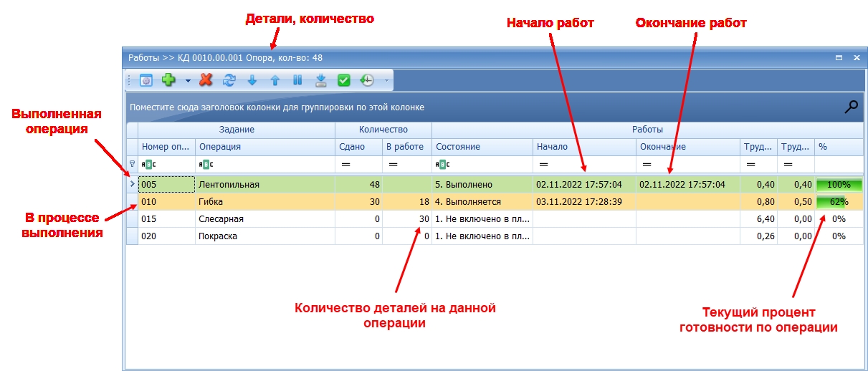868x371 pixels.
Task: Click the Сдано value 30 in Гибка row
Action: tap(358, 202)
